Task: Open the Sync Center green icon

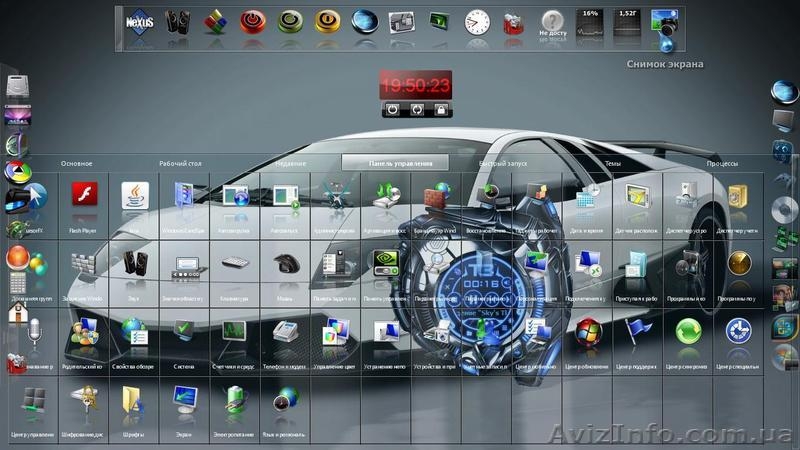Action: click(x=688, y=331)
